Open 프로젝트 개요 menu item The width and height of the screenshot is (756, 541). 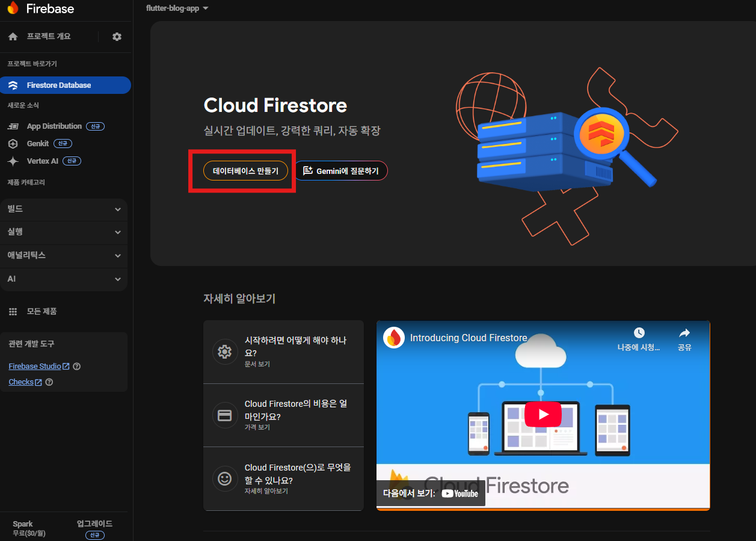click(49, 37)
